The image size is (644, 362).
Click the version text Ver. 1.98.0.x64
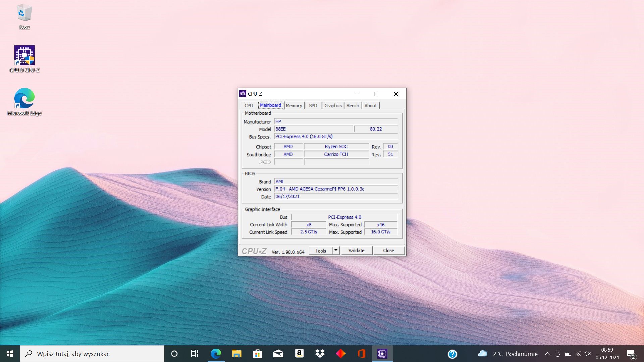click(x=288, y=252)
